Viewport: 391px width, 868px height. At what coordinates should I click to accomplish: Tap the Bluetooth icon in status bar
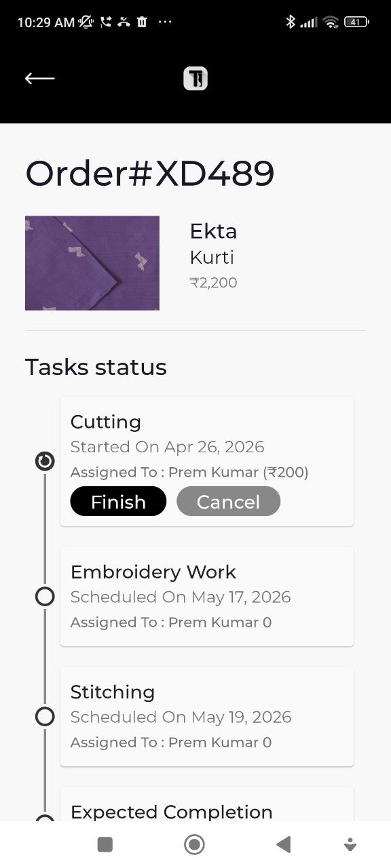pyautogui.click(x=291, y=22)
